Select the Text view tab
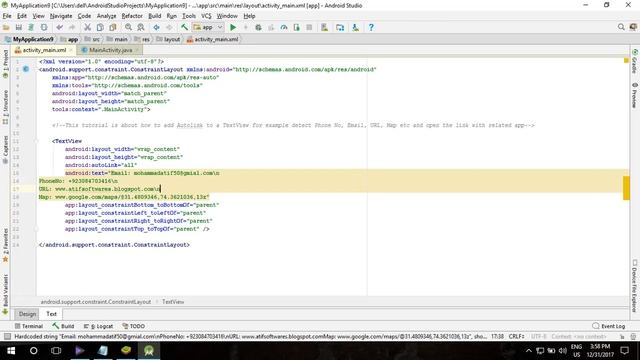This screenshot has width=640, height=360. coord(51,314)
